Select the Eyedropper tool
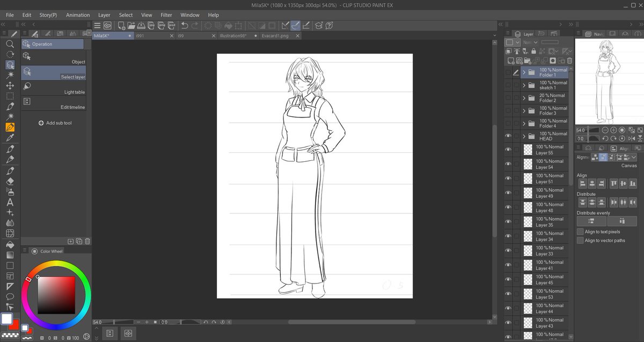 pos(10,138)
